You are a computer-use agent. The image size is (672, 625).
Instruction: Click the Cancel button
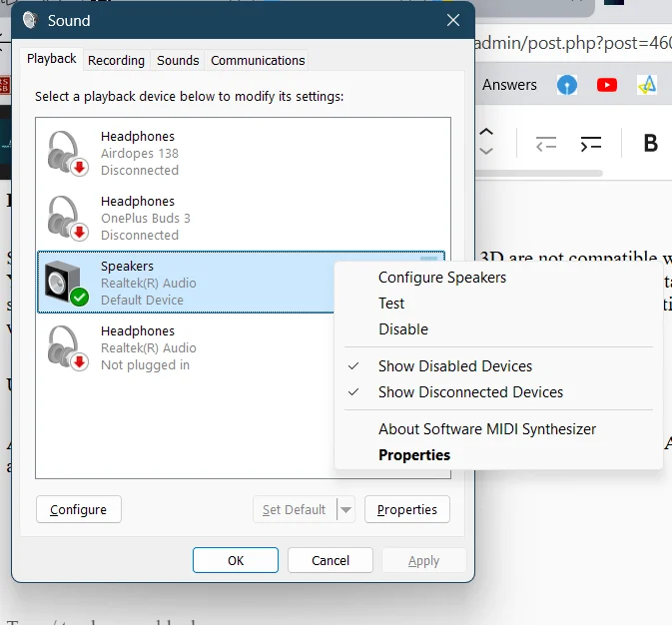point(331,560)
